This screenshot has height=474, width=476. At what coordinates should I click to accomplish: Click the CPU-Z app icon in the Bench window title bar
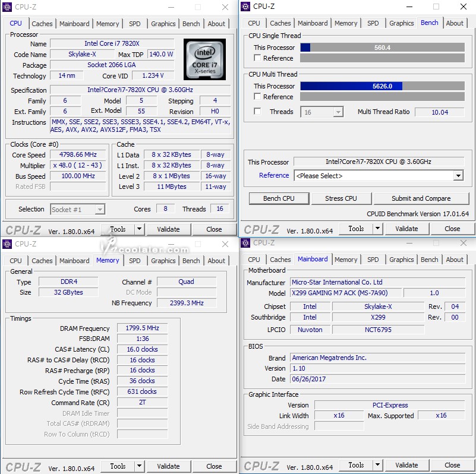point(245,7)
